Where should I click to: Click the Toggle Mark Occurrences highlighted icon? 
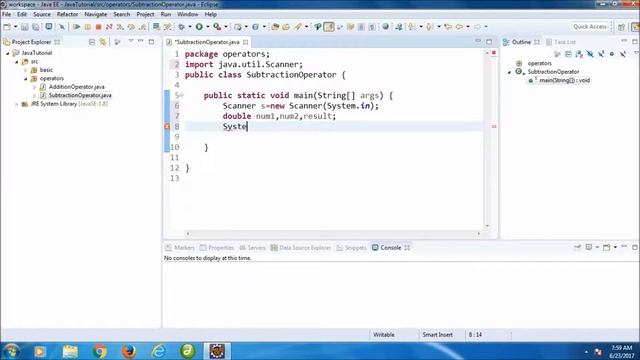click(x=329, y=27)
